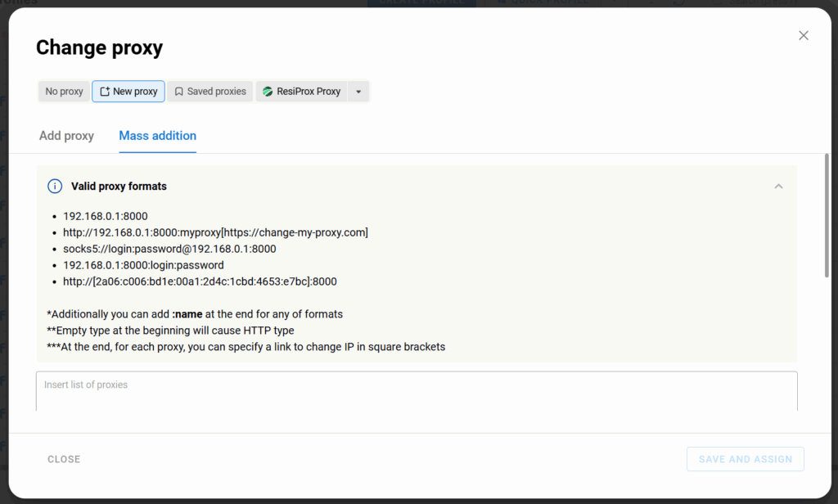Switch to the Add proxy tab

66,136
